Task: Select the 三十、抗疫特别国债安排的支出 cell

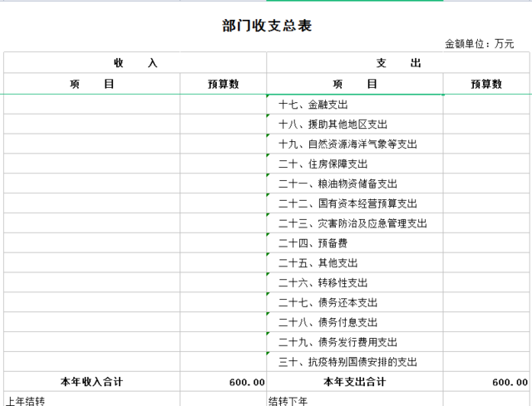Action: [347, 362]
